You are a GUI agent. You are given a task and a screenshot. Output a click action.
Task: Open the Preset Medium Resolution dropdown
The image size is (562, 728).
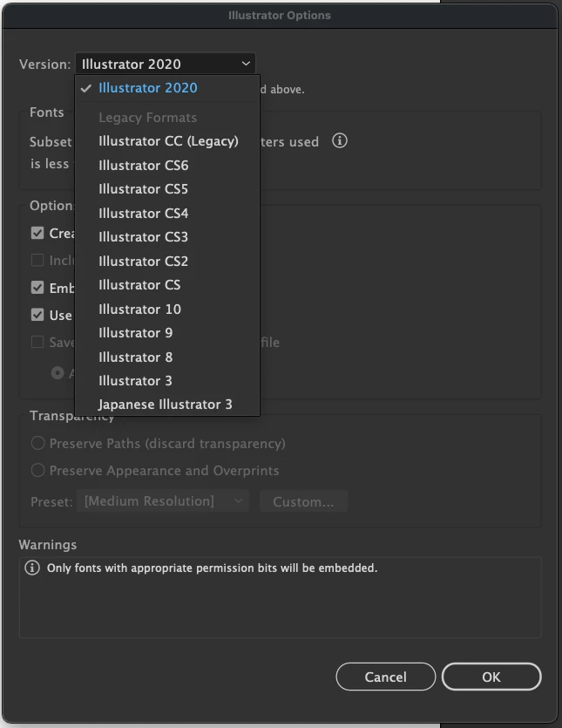(162, 501)
